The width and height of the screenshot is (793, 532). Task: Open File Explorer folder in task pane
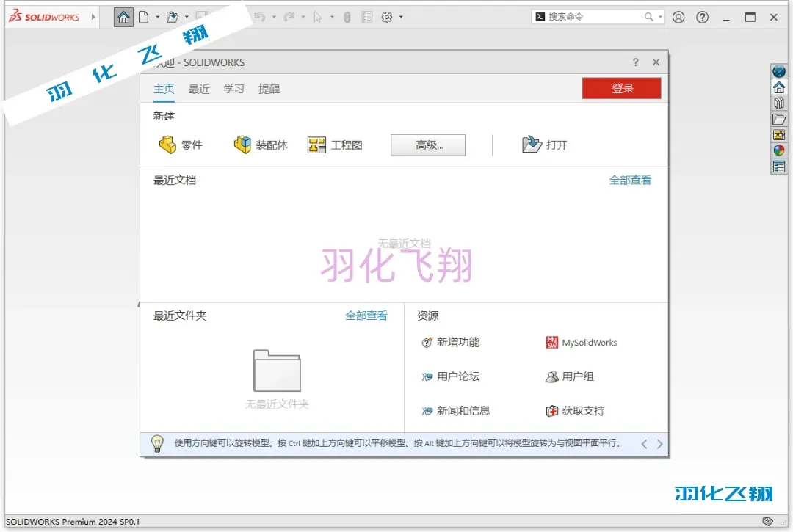click(779, 119)
